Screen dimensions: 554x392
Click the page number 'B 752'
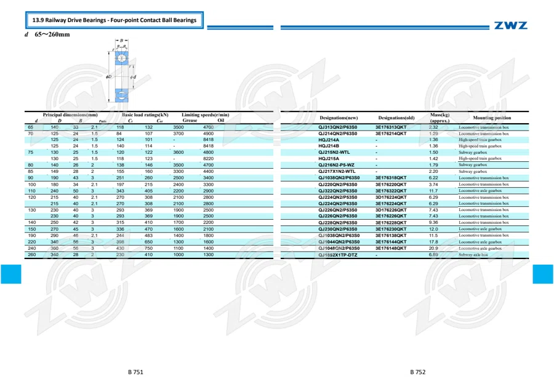click(417, 372)
